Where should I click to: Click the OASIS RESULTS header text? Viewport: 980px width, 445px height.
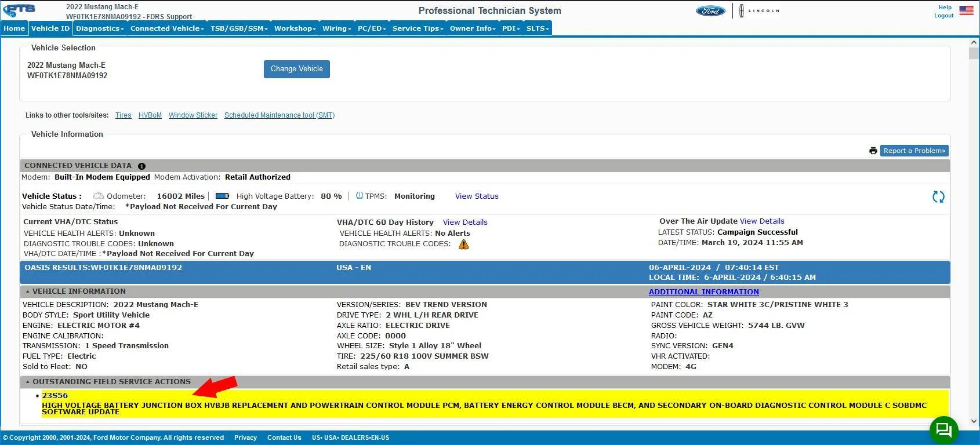coord(103,268)
